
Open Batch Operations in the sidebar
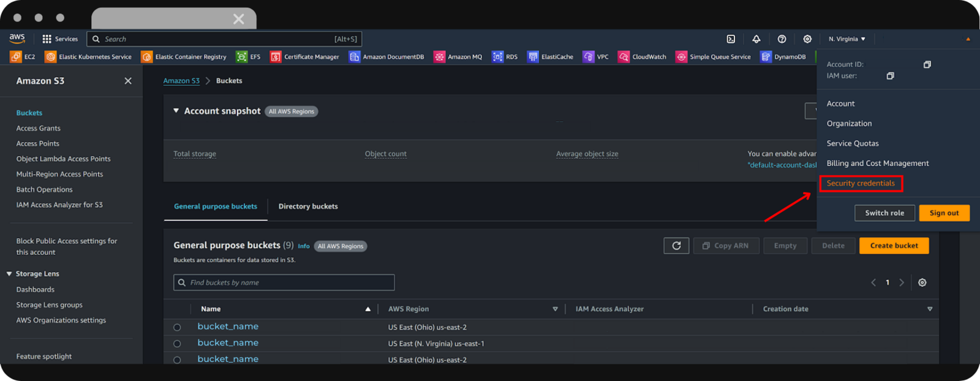point(45,189)
